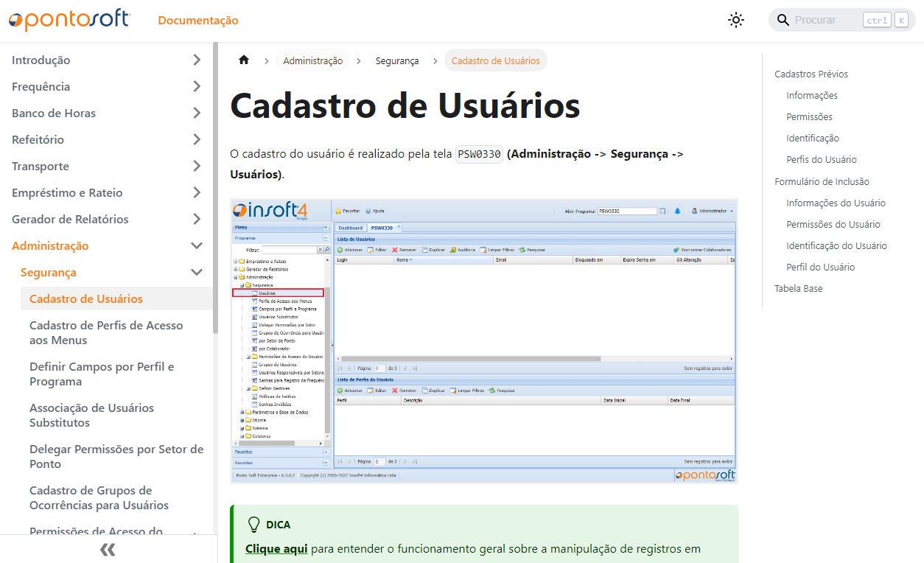Jump to Permissões in table of contents
This screenshot has height=563, width=924.
tap(809, 117)
